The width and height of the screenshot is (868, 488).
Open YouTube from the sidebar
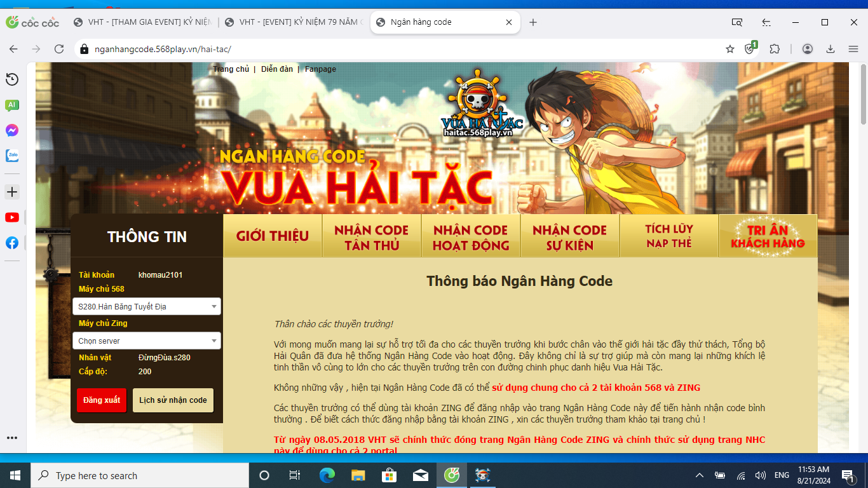point(12,217)
